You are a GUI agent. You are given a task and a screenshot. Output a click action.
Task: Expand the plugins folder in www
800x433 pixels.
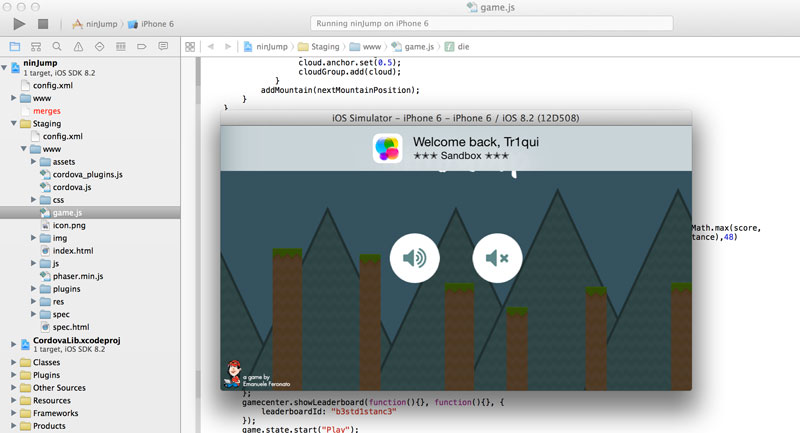click(x=34, y=289)
